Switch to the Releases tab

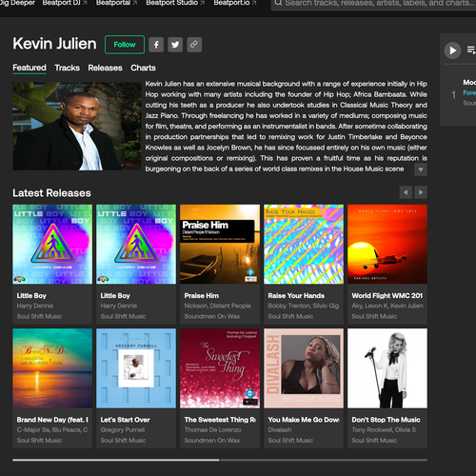(105, 68)
